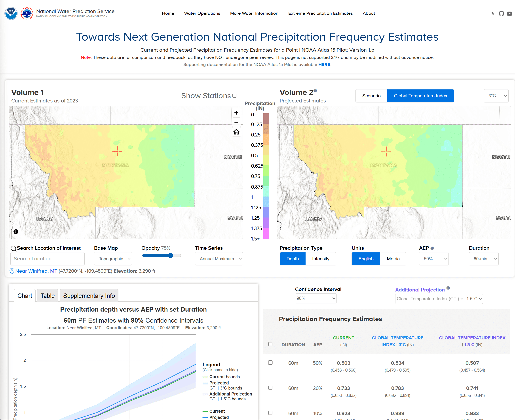Image resolution: width=515 pixels, height=420 pixels.
Task: Check the 60m 10% row checkbox
Action: (270, 413)
